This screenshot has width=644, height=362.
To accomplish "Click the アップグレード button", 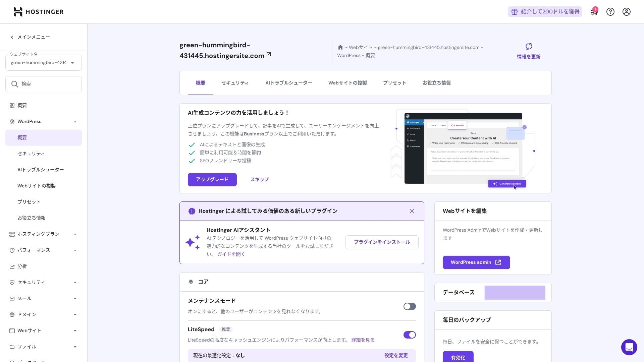I will coord(212,180).
